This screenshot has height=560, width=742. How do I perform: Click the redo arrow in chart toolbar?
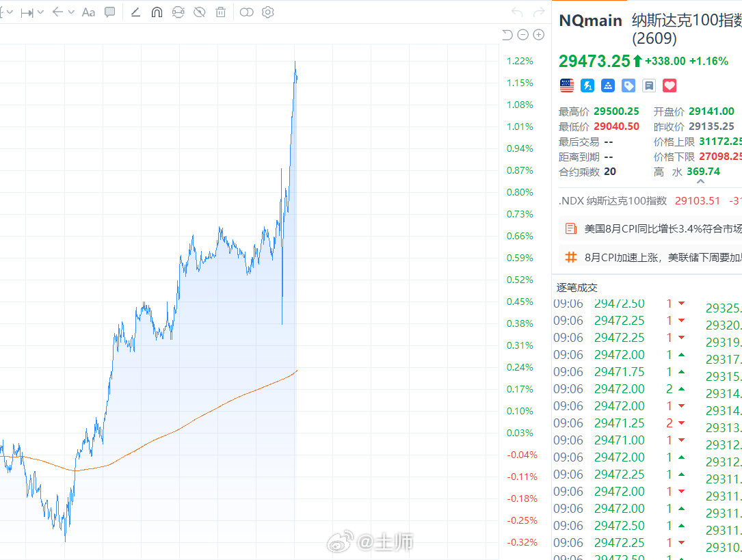coord(539,12)
